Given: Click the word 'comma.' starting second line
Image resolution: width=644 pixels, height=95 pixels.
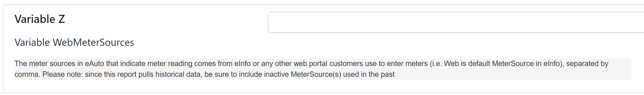Looking at the screenshot, I should (27, 75).
